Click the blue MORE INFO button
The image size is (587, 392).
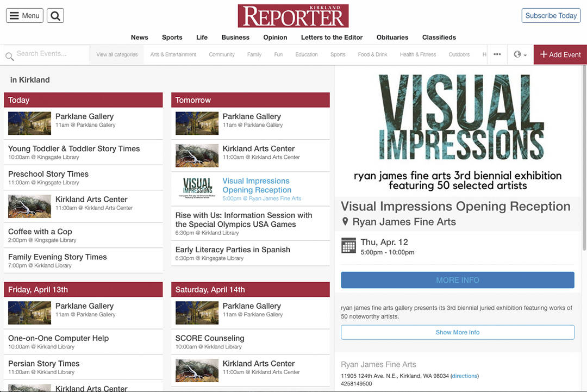[458, 280]
